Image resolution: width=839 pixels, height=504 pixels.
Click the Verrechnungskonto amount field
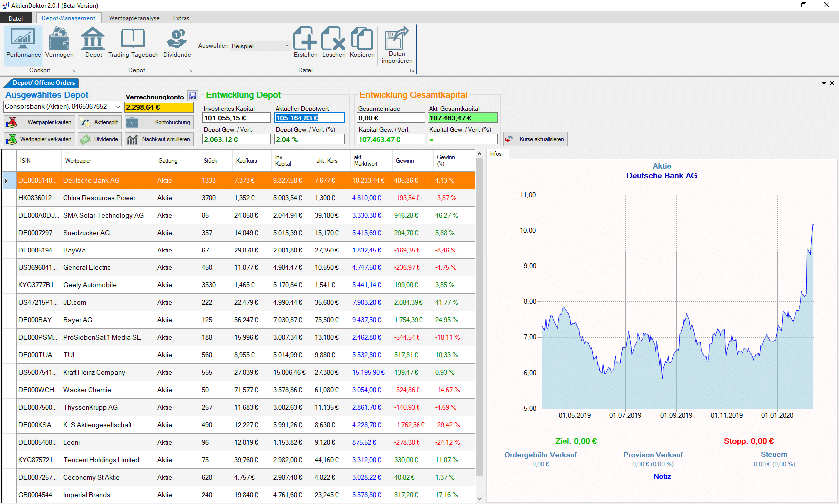coord(159,107)
